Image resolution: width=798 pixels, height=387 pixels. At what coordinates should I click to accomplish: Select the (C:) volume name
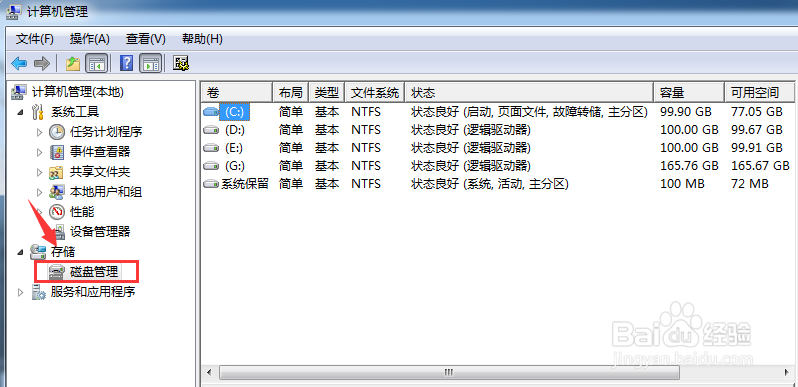235,112
